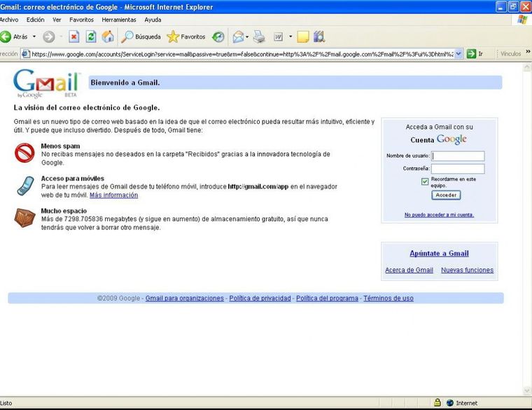Open the Apúntate a Gmail link
Image resolution: width=532 pixels, height=410 pixels.
click(x=439, y=254)
